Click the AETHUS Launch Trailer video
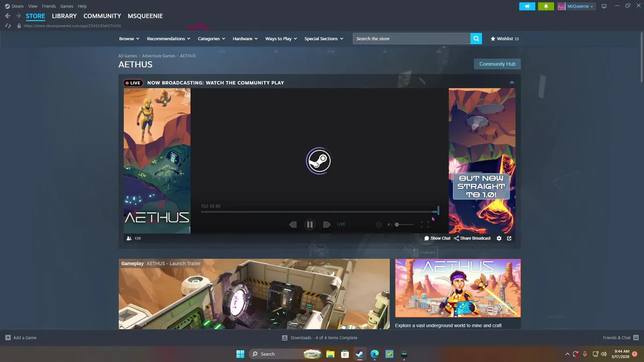Image resolution: width=644 pixels, height=362 pixels. coord(254,294)
